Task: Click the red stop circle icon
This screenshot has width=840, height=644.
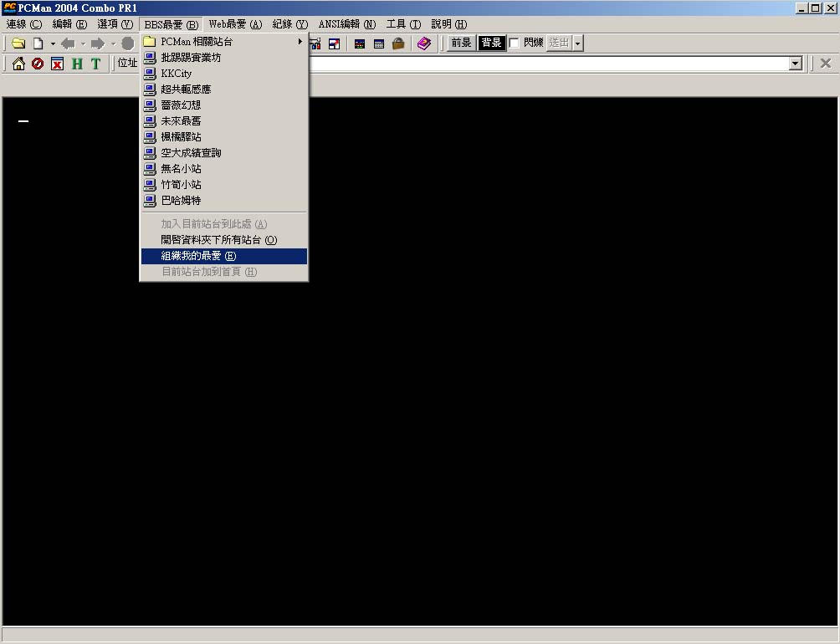Action: [38, 64]
